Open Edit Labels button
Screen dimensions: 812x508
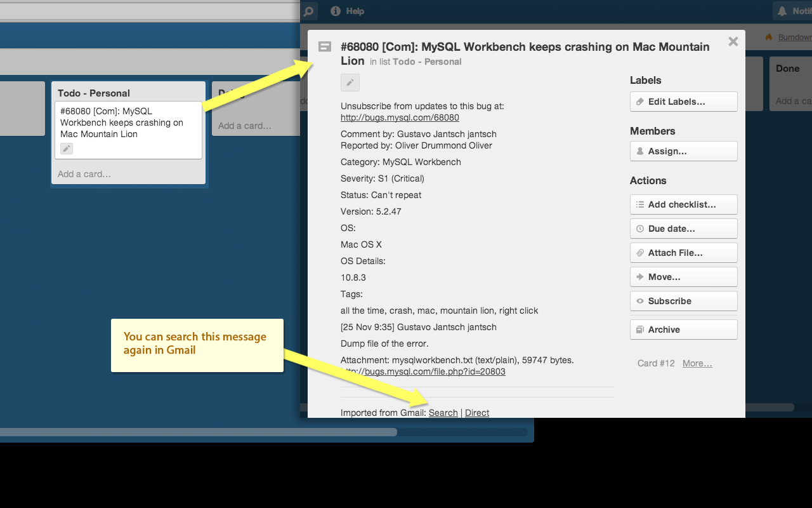click(683, 102)
